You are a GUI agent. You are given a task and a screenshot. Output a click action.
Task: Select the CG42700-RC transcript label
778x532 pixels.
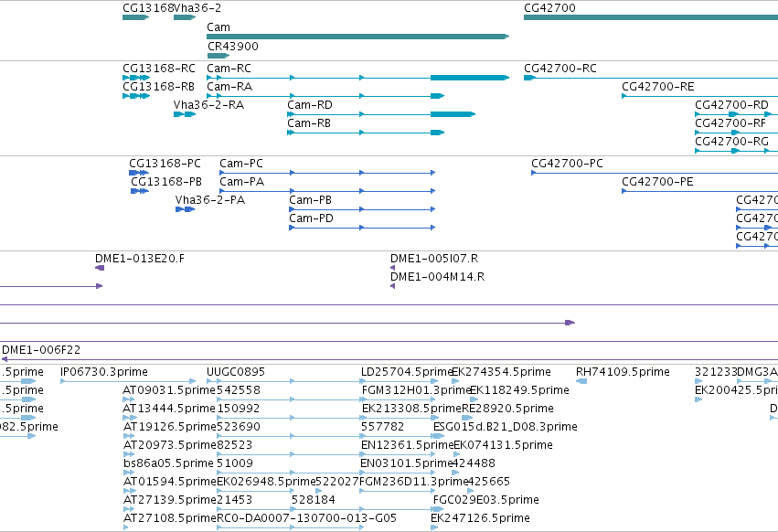pos(560,68)
